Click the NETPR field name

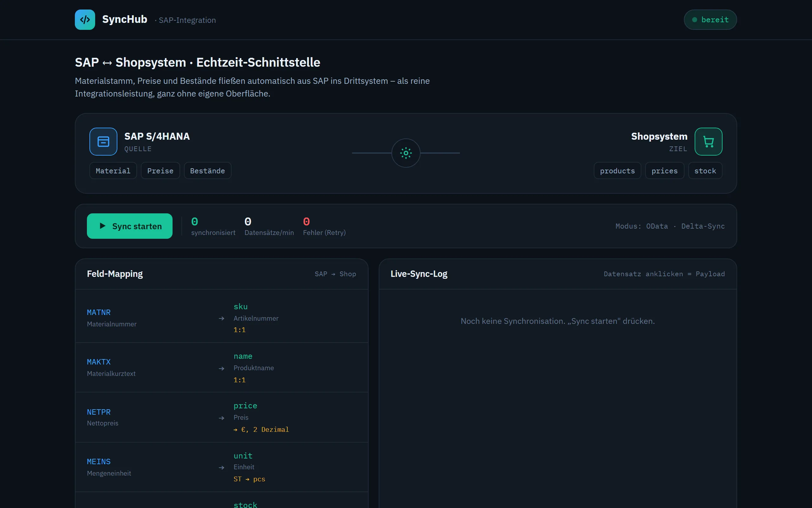[99, 412]
